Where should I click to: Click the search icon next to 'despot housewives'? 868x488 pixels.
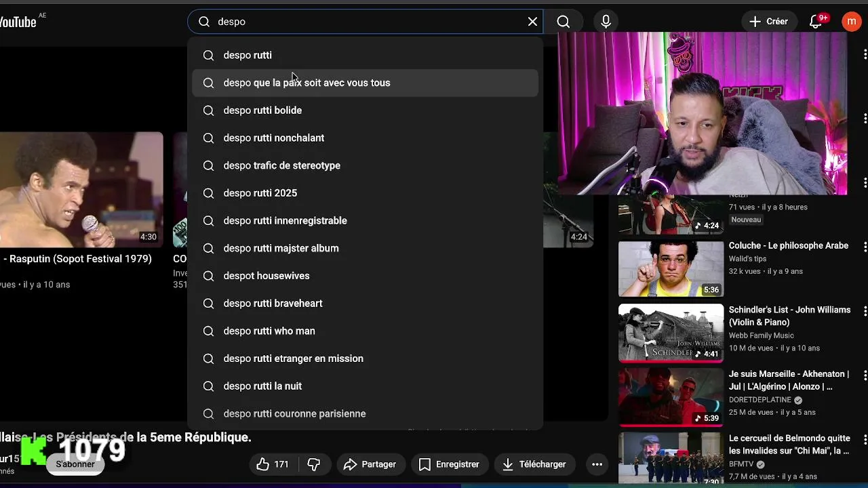208,276
